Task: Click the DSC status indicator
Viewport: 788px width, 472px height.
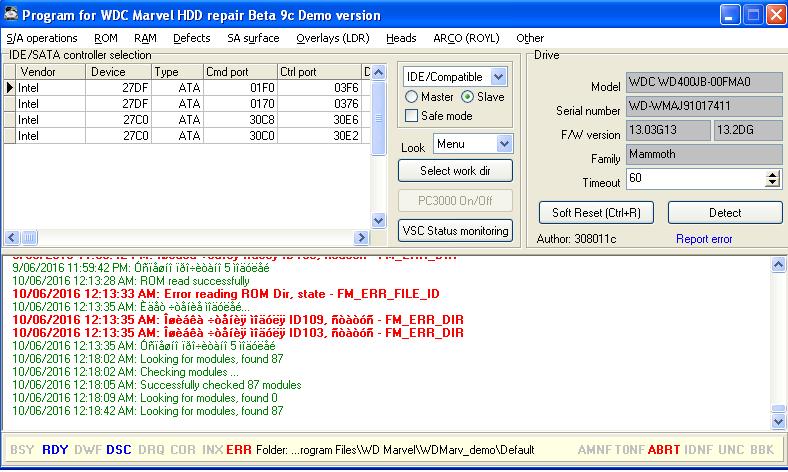Action: click(119, 450)
